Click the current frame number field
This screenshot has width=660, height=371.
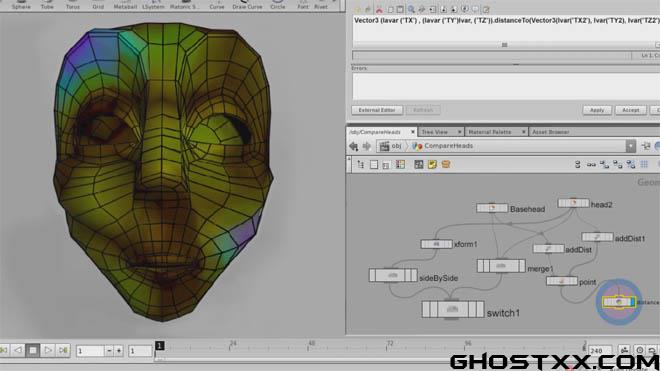90,351
